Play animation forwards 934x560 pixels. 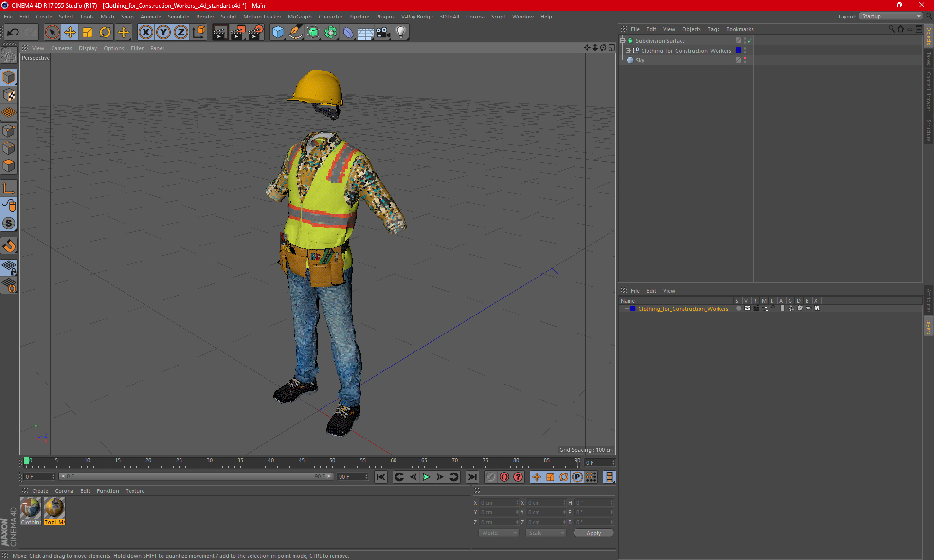click(x=426, y=477)
